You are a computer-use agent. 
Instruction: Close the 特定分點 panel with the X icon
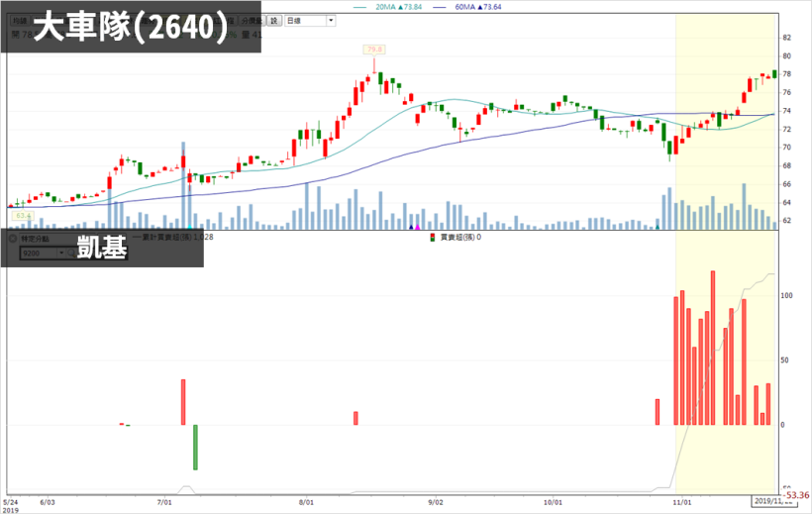14,239
